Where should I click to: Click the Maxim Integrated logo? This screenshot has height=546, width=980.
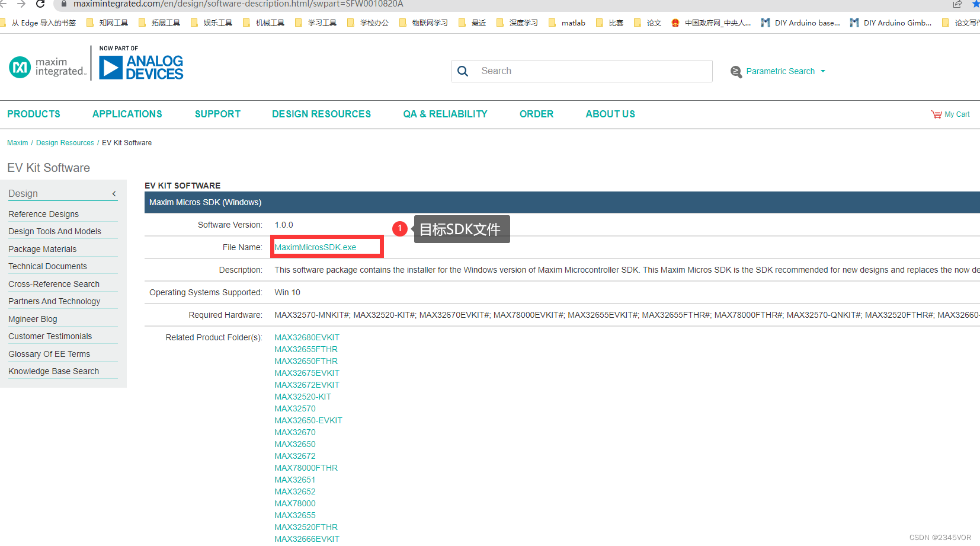[47, 67]
